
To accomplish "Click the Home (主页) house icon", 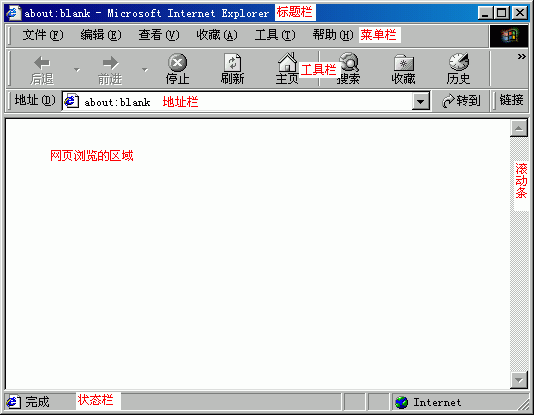I will 288,62.
